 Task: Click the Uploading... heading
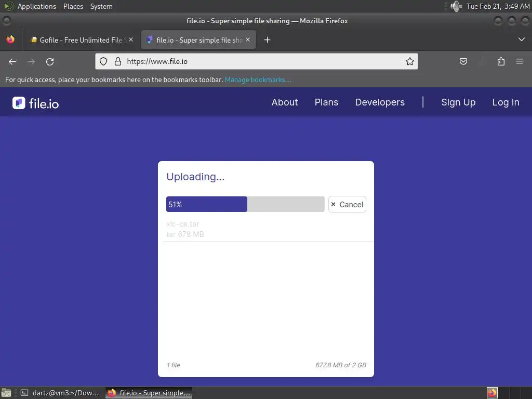[195, 177]
